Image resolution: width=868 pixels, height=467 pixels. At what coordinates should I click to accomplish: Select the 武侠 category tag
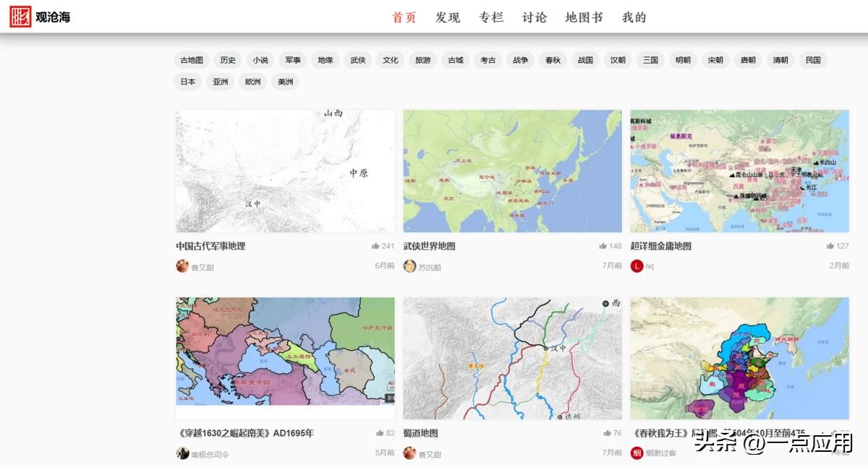pyautogui.click(x=358, y=60)
